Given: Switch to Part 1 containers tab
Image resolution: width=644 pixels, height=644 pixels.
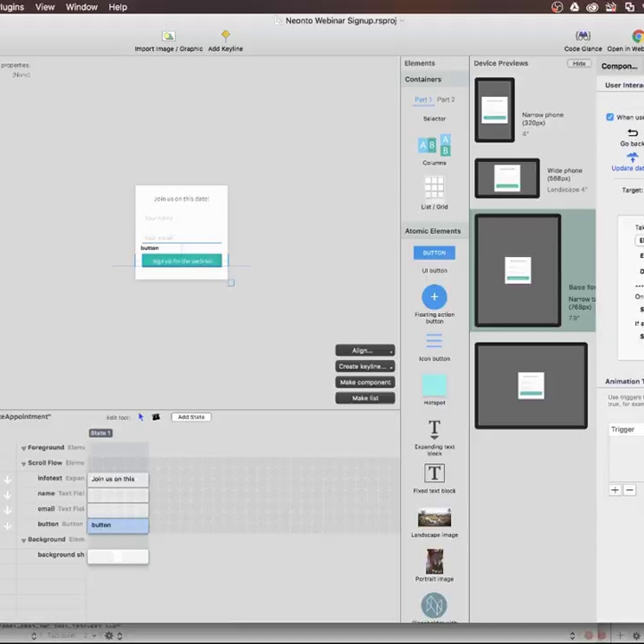Looking at the screenshot, I should pyautogui.click(x=423, y=99).
